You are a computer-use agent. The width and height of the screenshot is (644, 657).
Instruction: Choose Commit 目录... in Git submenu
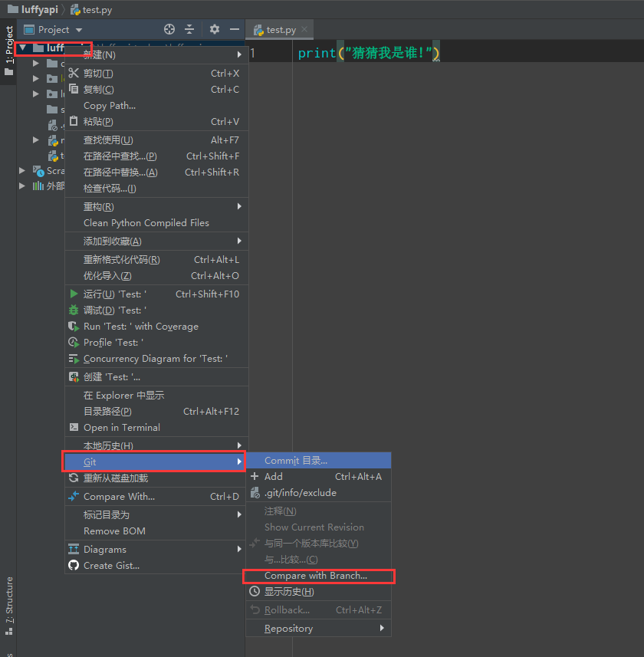click(318, 461)
